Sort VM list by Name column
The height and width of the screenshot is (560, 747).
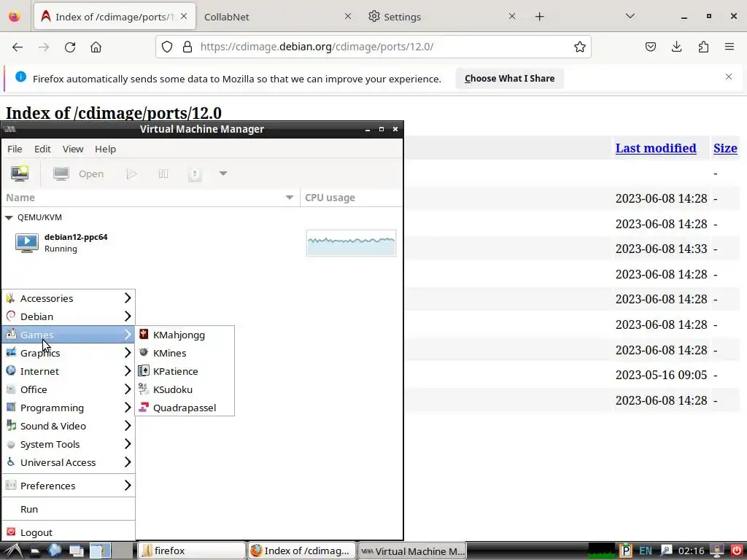tap(150, 198)
